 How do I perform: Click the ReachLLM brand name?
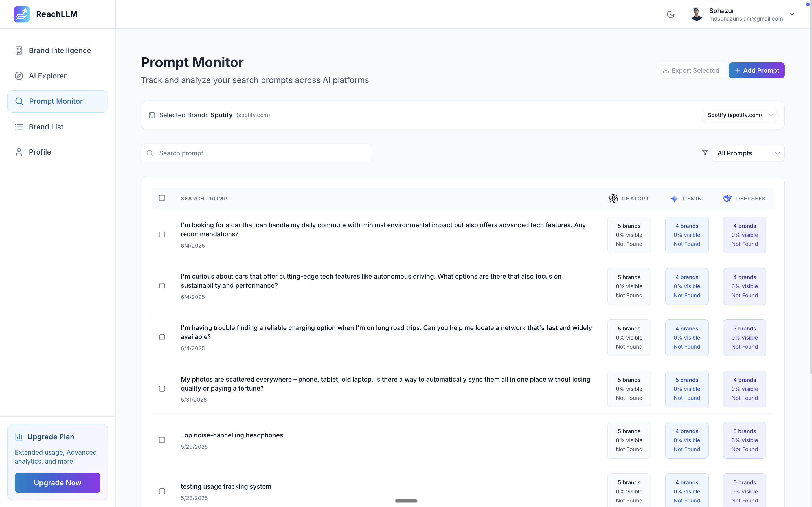(57, 14)
